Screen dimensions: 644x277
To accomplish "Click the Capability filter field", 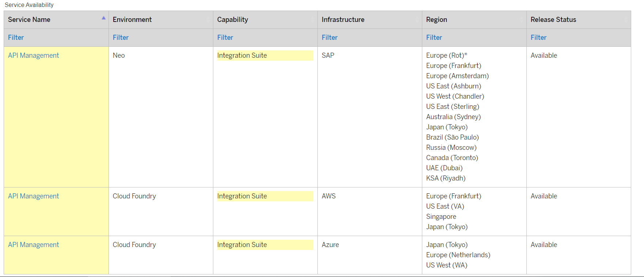I will click(x=225, y=38).
